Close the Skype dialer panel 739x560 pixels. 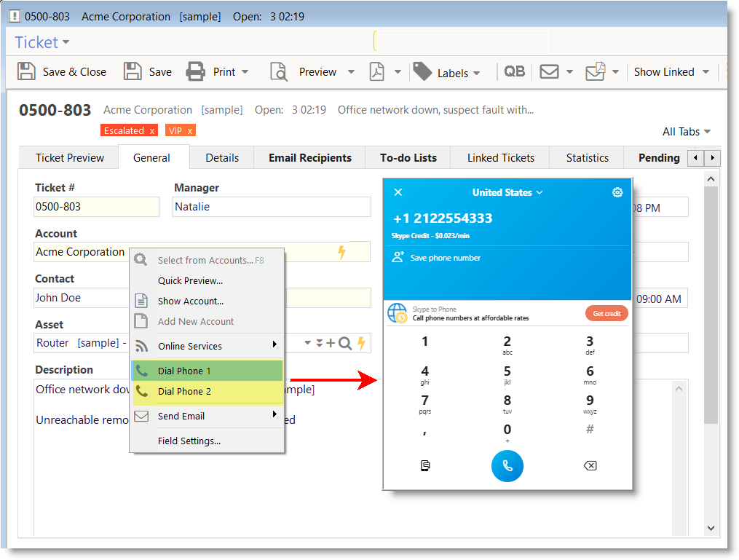point(398,192)
